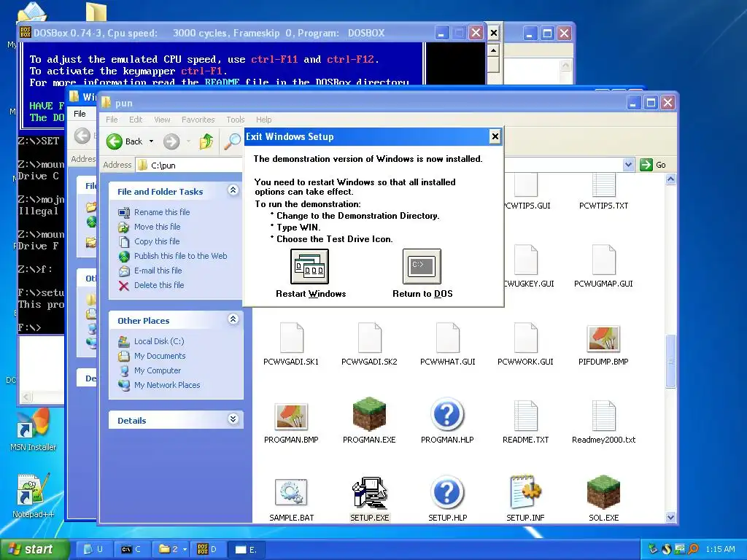Select the PCWVGADI.SK1 file icon
The width and height of the screenshot is (747, 560).
[292, 337]
